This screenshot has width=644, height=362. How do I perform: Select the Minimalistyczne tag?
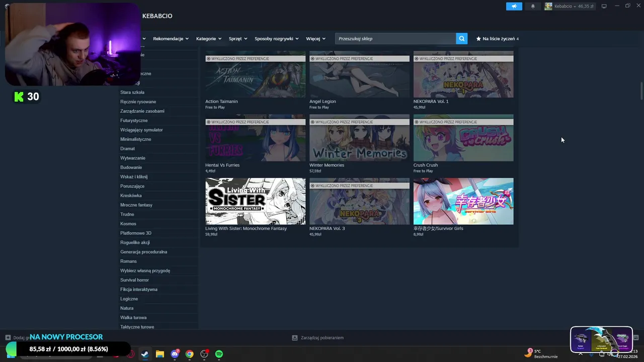click(136, 139)
